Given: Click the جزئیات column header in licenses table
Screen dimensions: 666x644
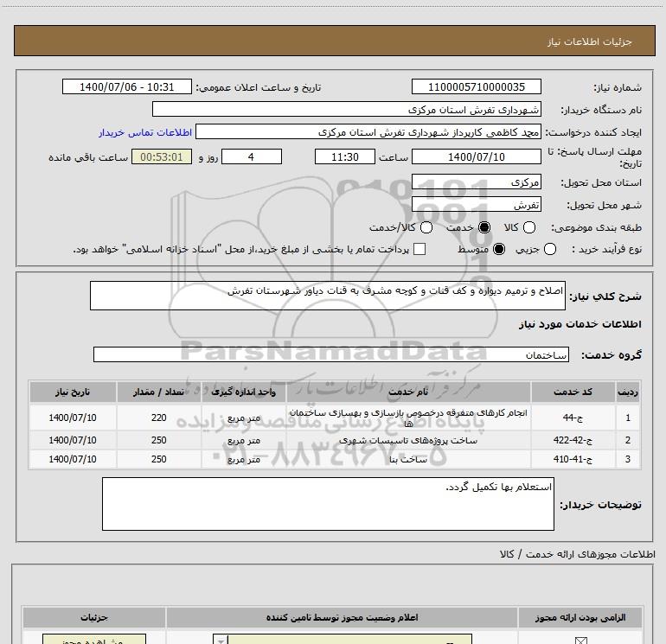Looking at the screenshot, I should pyautogui.click(x=94, y=618).
